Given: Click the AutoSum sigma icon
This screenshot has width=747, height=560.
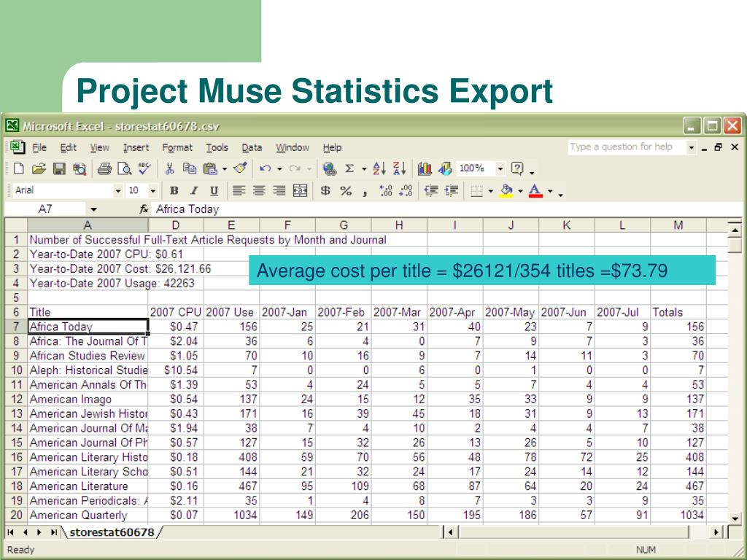Looking at the screenshot, I should [x=349, y=168].
